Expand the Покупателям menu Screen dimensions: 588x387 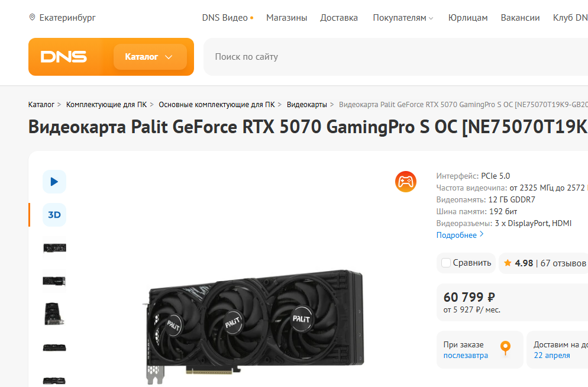[403, 18]
